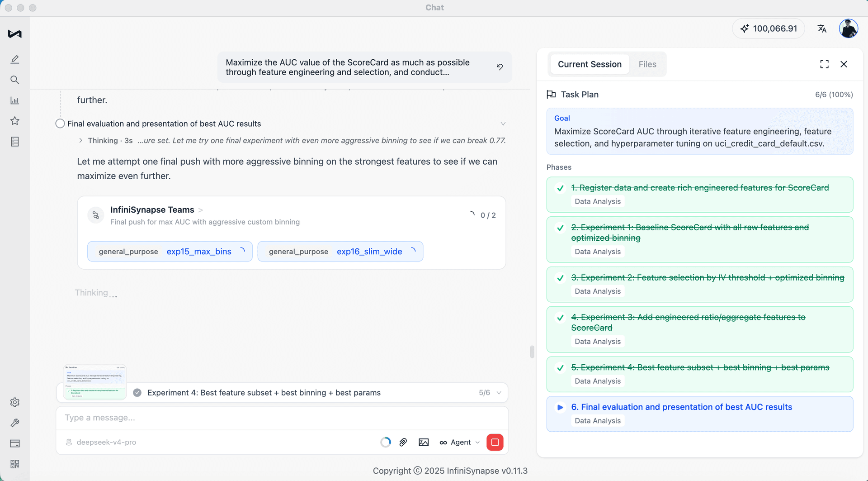The height and width of the screenshot is (481, 868).
Task: Click play icon of phase 6 Final evaluation
Action: click(560, 407)
